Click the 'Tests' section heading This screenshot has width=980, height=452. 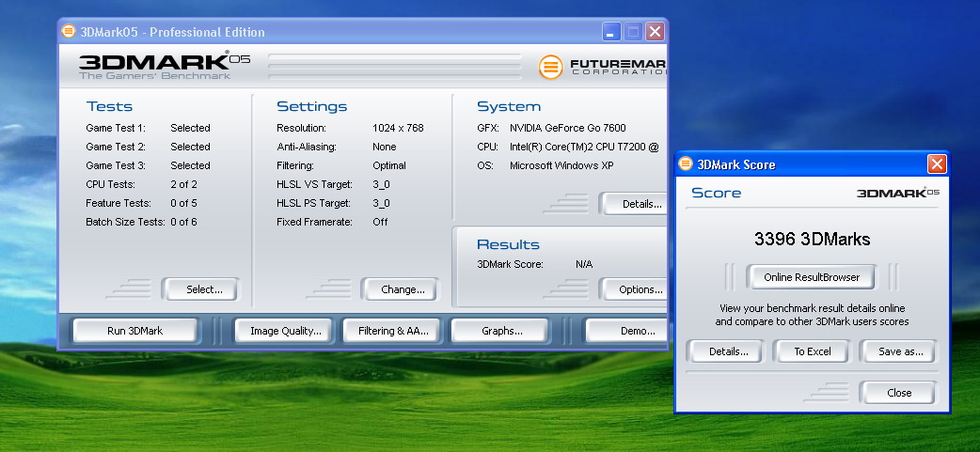tap(109, 106)
